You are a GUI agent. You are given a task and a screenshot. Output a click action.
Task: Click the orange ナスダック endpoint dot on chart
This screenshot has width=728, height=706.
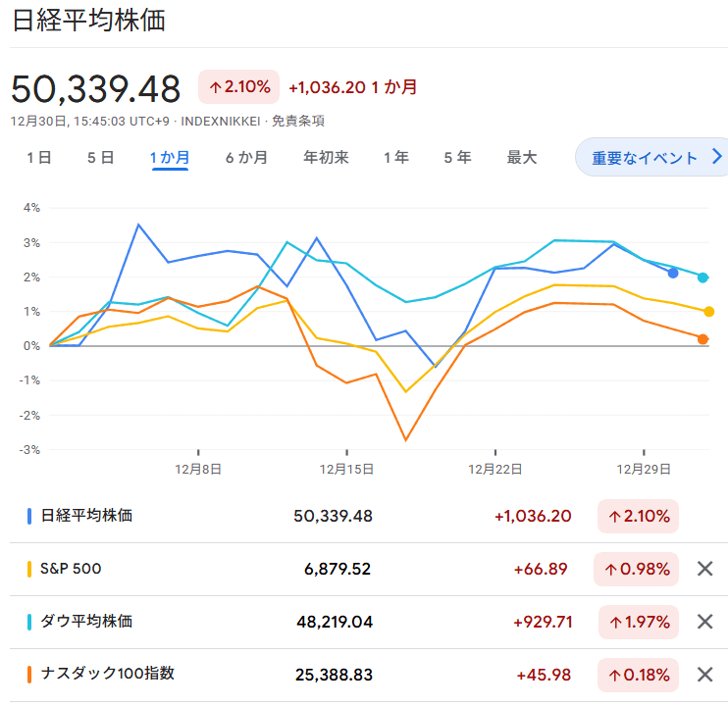702,339
